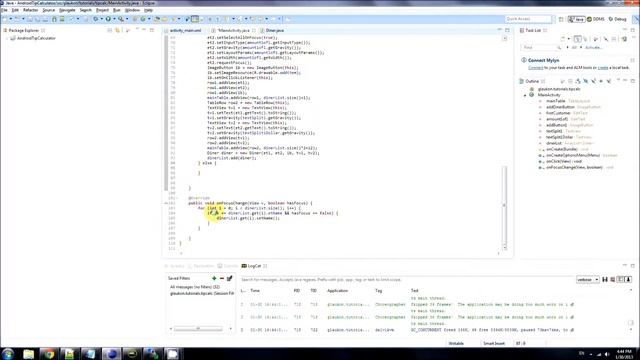Switch to the Java perspective
This screenshot has height=360, width=640.
pyautogui.click(x=576, y=19)
